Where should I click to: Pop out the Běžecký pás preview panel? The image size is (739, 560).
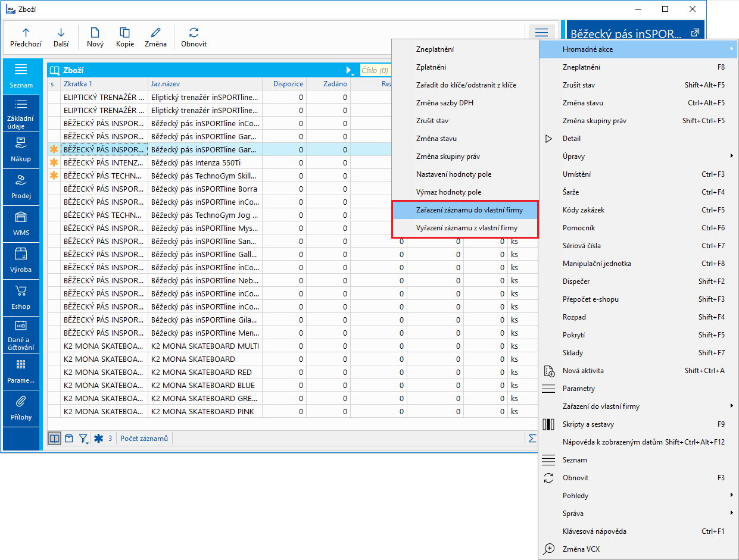point(694,33)
